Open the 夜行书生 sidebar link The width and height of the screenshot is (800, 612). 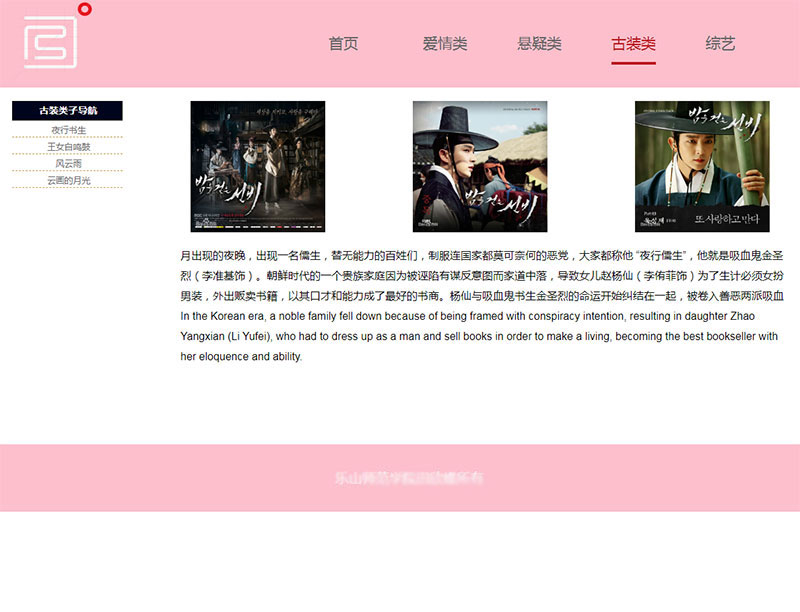click(68, 130)
